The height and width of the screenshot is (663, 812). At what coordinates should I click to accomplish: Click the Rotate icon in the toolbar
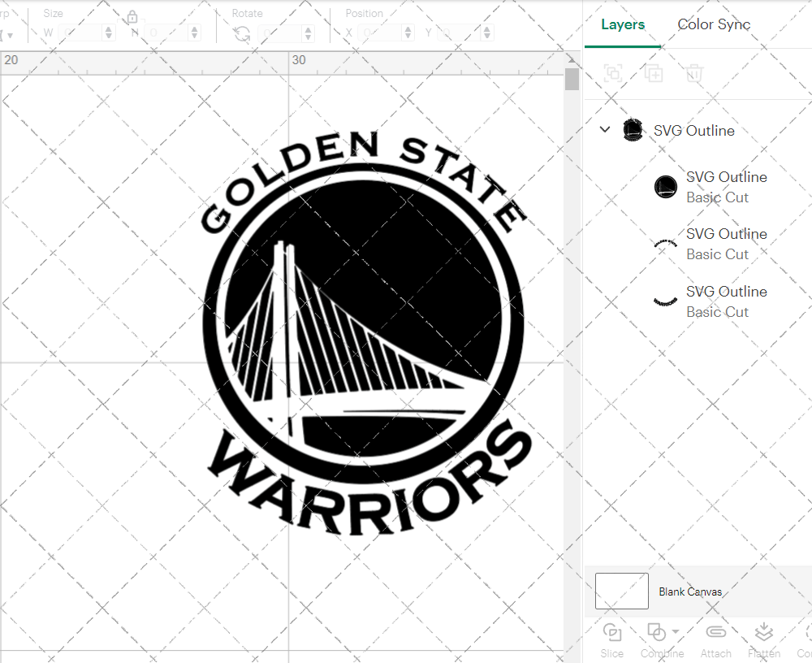[240, 32]
